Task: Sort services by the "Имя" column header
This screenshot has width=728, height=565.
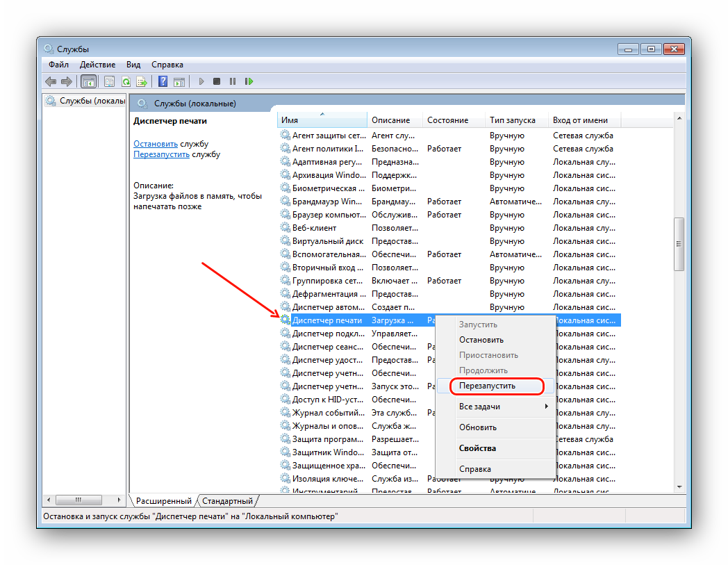Action: (x=322, y=120)
